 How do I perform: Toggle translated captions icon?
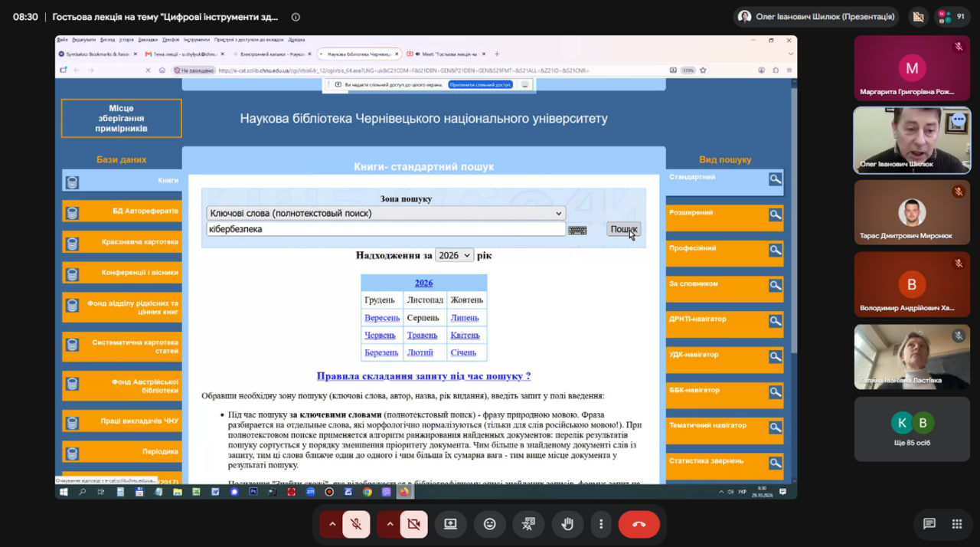coord(528,524)
